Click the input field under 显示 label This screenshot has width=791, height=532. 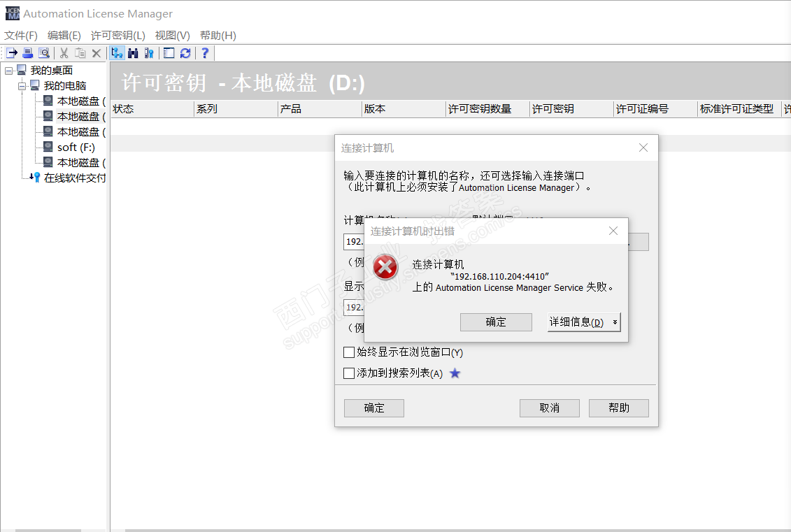pyautogui.click(x=354, y=307)
